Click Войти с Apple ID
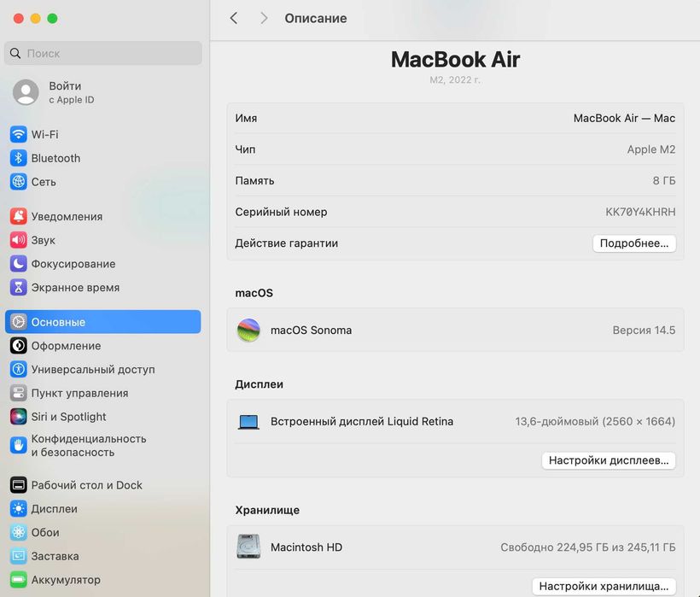Screen dimensions: 700x597 [72, 92]
